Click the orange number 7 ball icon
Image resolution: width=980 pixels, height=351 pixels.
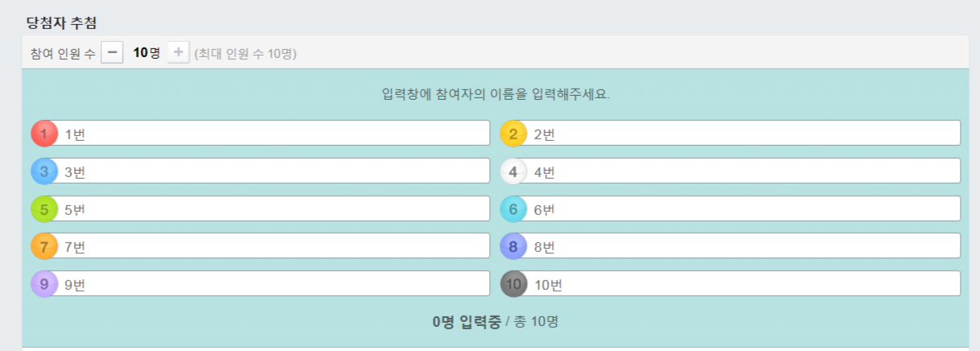[x=44, y=246]
